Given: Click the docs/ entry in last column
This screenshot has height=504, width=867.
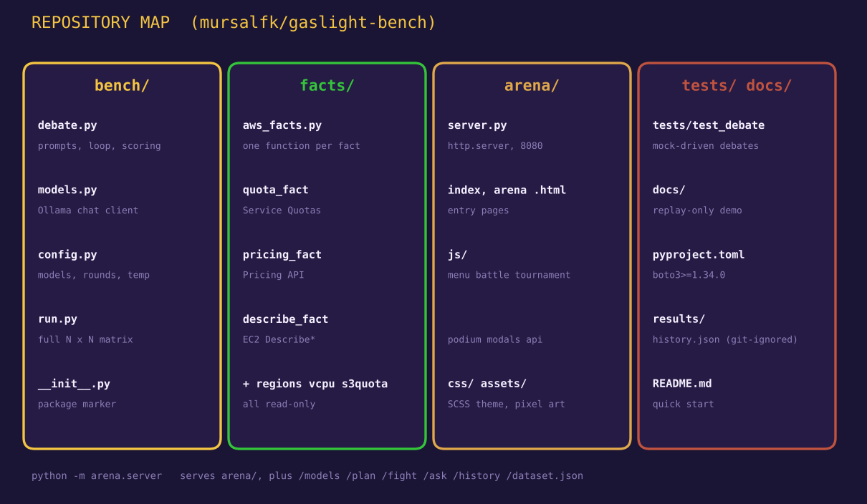Looking at the screenshot, I should pos(669,190).
